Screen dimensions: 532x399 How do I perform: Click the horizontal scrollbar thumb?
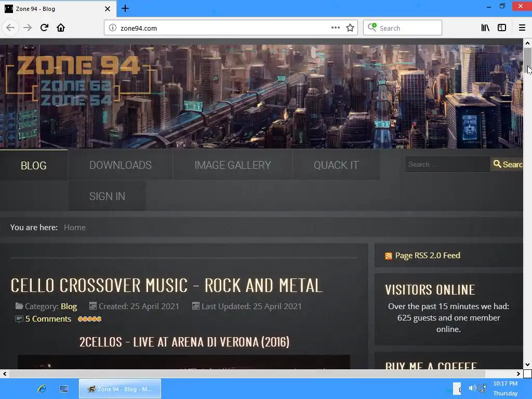(247, 374)
